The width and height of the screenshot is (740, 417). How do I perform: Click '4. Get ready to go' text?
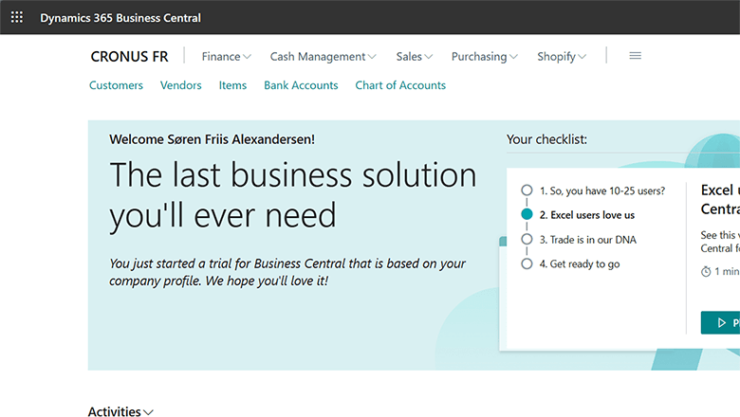tap(580, 264)
